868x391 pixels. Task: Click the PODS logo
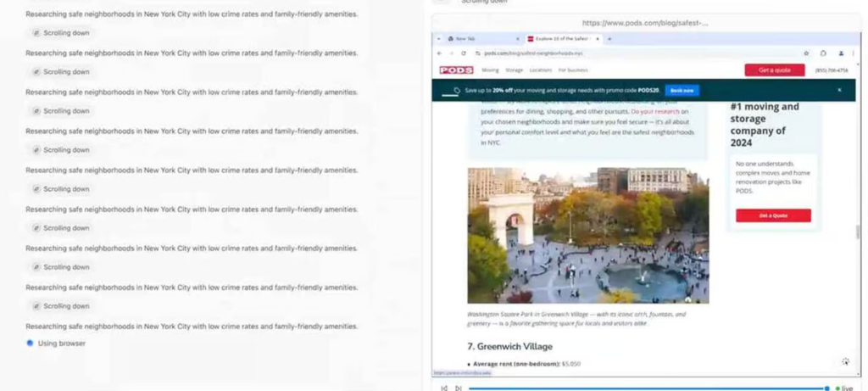[456, 70]
